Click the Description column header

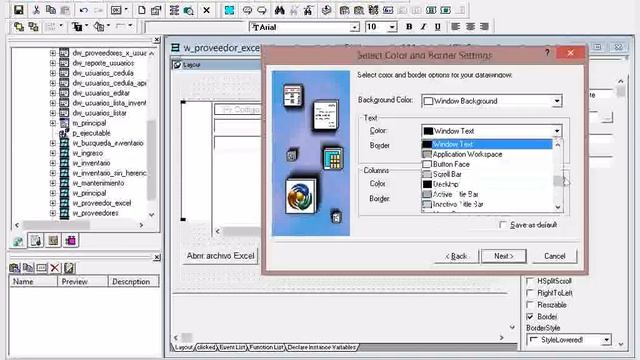tap(133, 282)
